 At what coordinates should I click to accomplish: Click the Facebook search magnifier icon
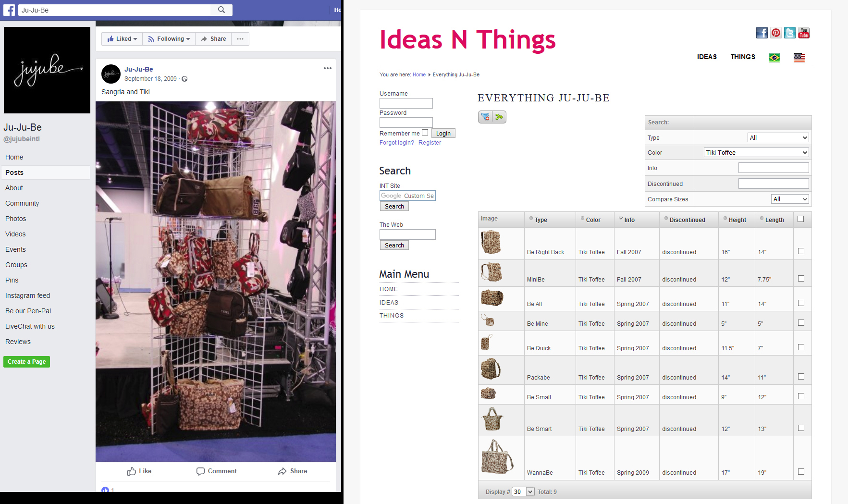[x=221, y=10]
